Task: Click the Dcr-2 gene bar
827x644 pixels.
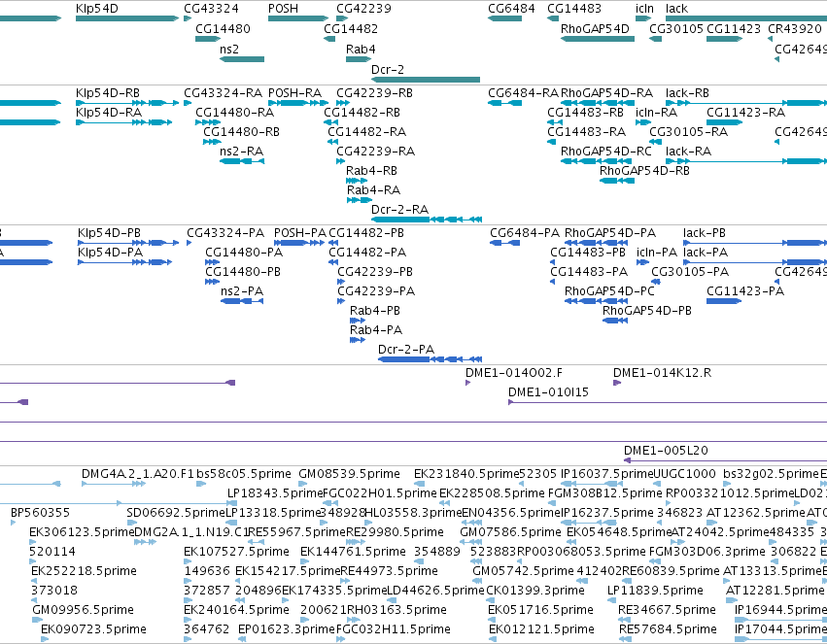Action: click(426, 80)
